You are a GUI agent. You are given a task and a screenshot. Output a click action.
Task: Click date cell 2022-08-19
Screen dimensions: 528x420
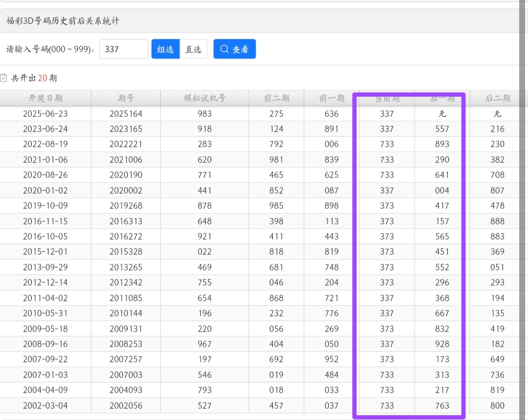(45, 144)
